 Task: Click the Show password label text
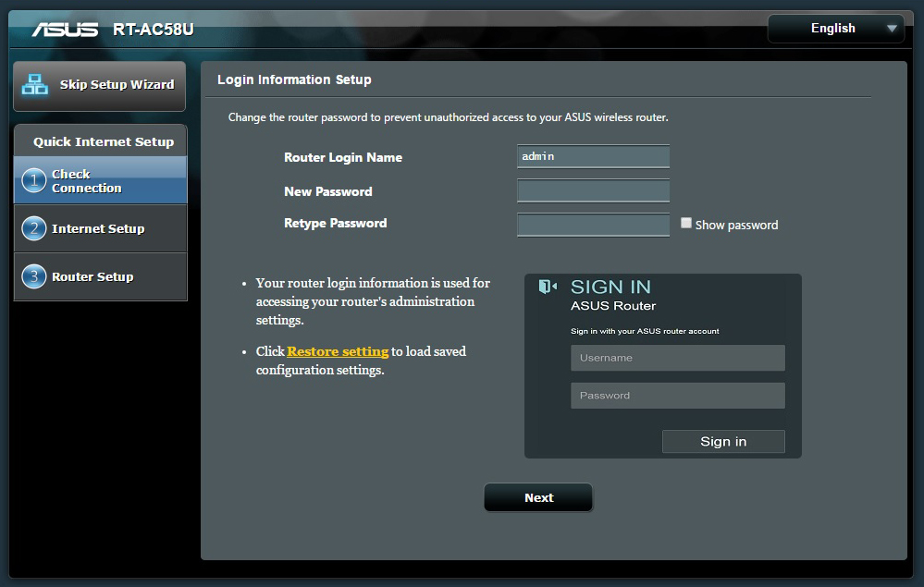pyautogui.click(x=736, y=225)
